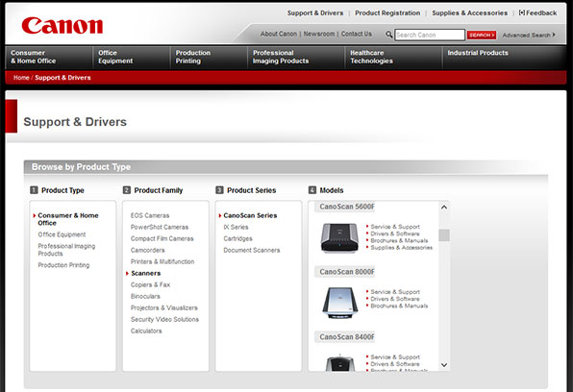The width and height of the screenshot is (573, 392).
Task: Open Brochures & Manuals for CanoScan 5600F
Action: pos(399,241)
